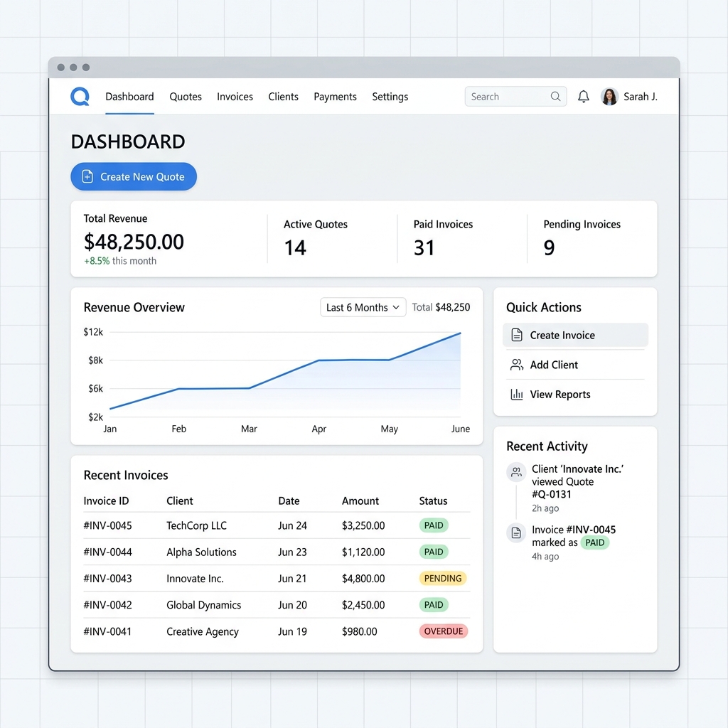Open the notifications bell
This screenshot has width=728, height=728.
tap(583, 97)
